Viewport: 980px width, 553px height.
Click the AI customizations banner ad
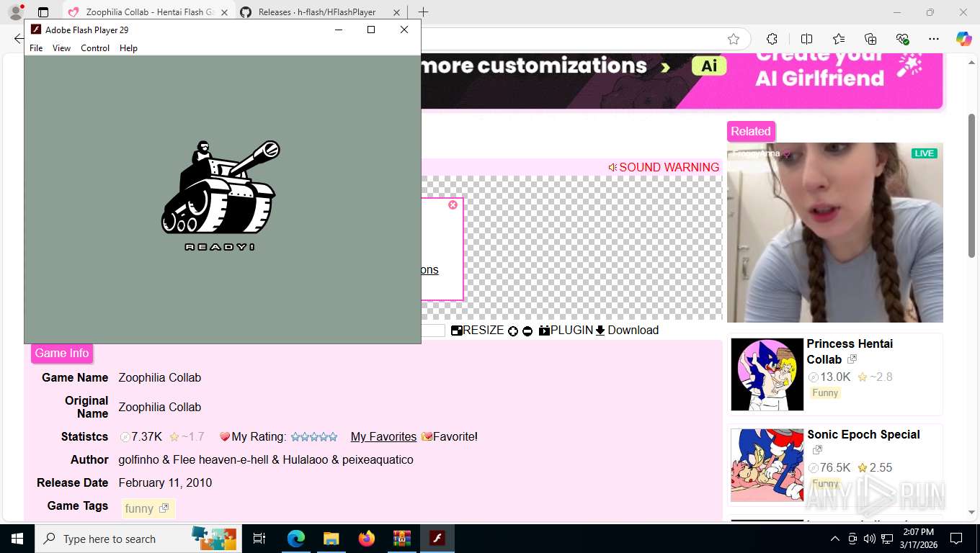coord(682,81)
